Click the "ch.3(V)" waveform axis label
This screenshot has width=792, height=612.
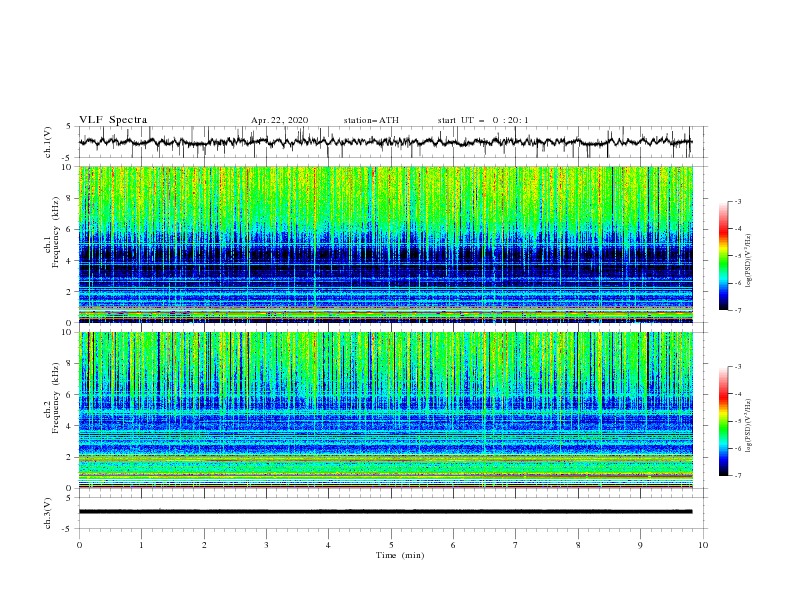pos(48,513)
